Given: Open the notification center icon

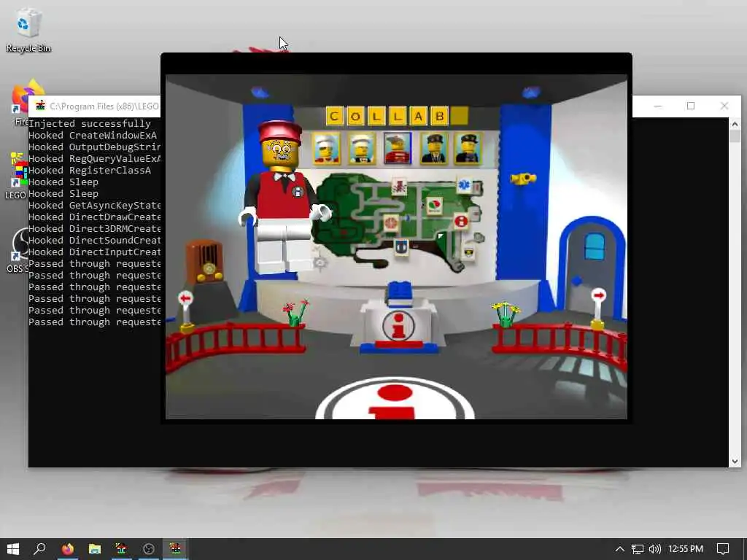Looking at the screenshot, I should tap(723, 549).
